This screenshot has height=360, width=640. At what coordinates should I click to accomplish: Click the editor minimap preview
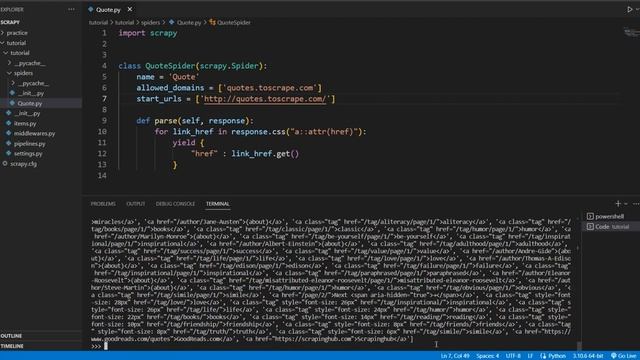click(x=631, y=33)
